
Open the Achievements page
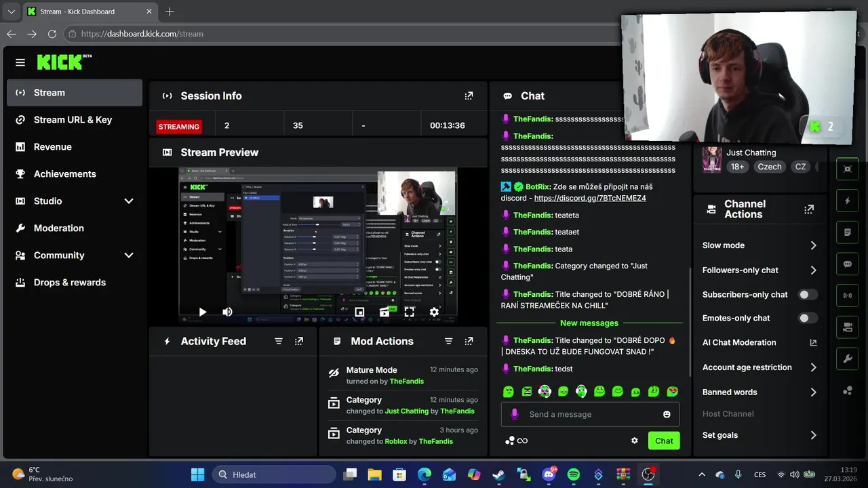pyautogui.click(x=75, y=174)
